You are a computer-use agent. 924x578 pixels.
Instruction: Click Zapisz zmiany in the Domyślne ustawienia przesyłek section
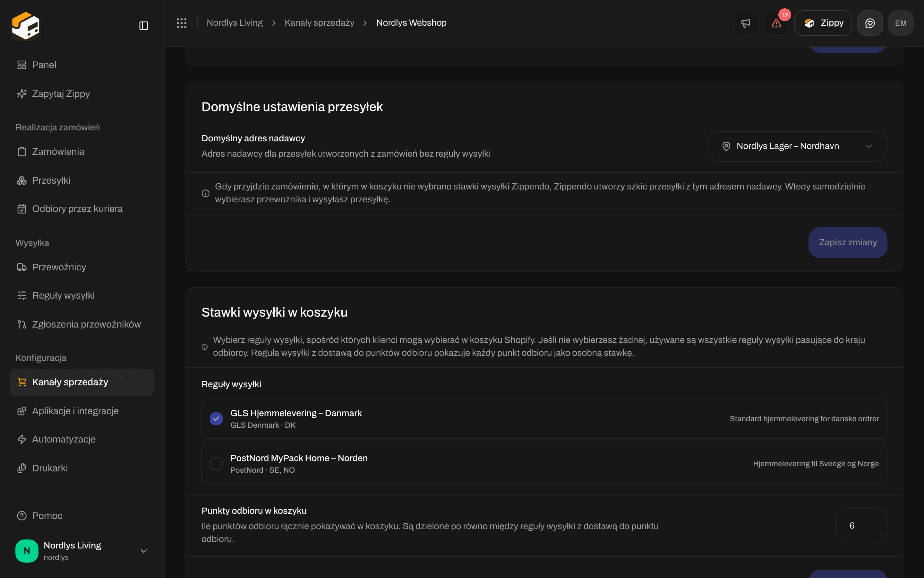pyautogui.click(x=848, y=243)
